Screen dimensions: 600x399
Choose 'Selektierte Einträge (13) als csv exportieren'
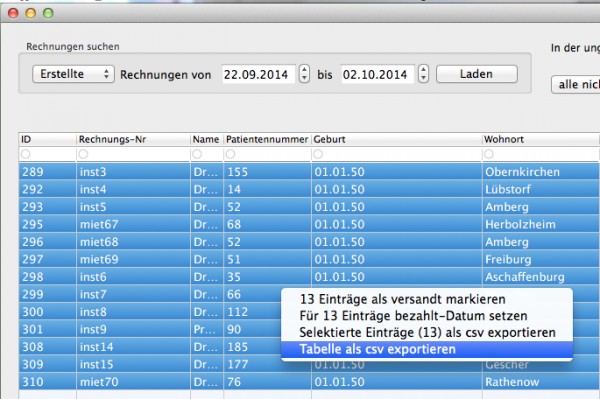tap(427, 332)
